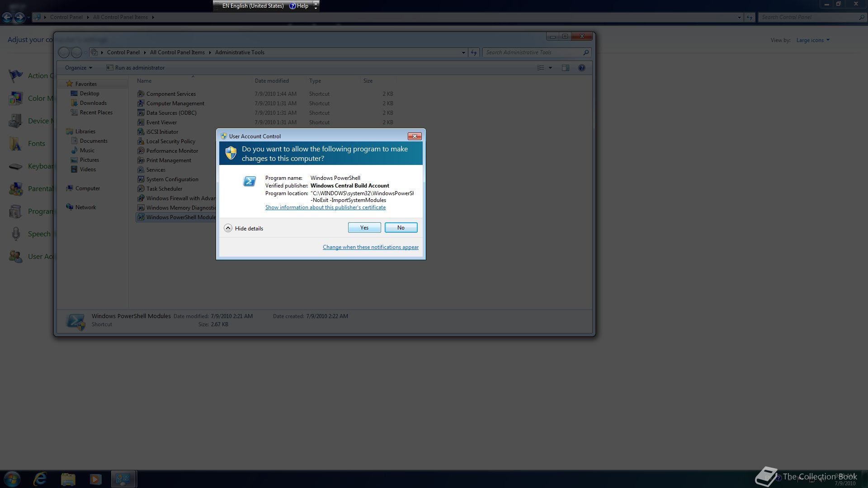
Task: Click the refresh button beside Administrative Tools address bar
Action: [x=474, y=52]
